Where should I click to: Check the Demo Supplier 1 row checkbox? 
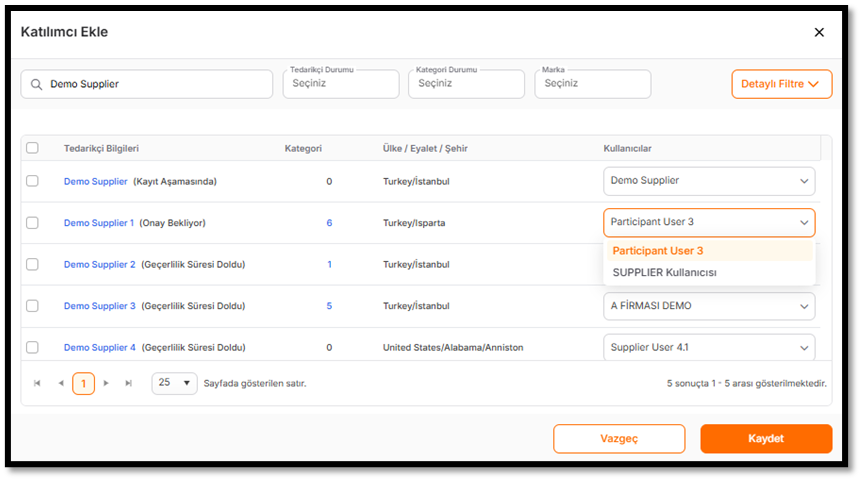pos(32,223)
